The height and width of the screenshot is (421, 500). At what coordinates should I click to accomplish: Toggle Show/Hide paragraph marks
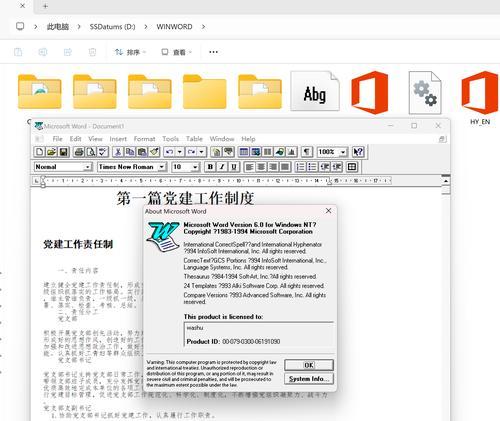click(x=307, y=152)
